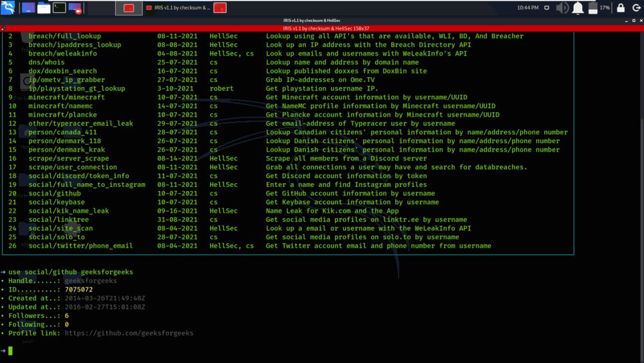
Task: Click the green cursor at the prompt
Action: (10, 351)
